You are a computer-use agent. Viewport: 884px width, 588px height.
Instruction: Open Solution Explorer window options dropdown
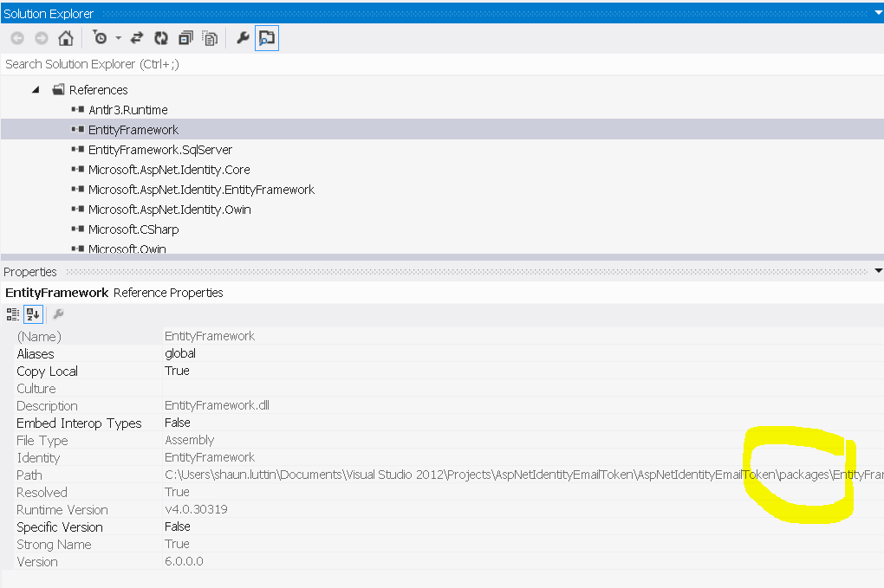pos(878,12)
